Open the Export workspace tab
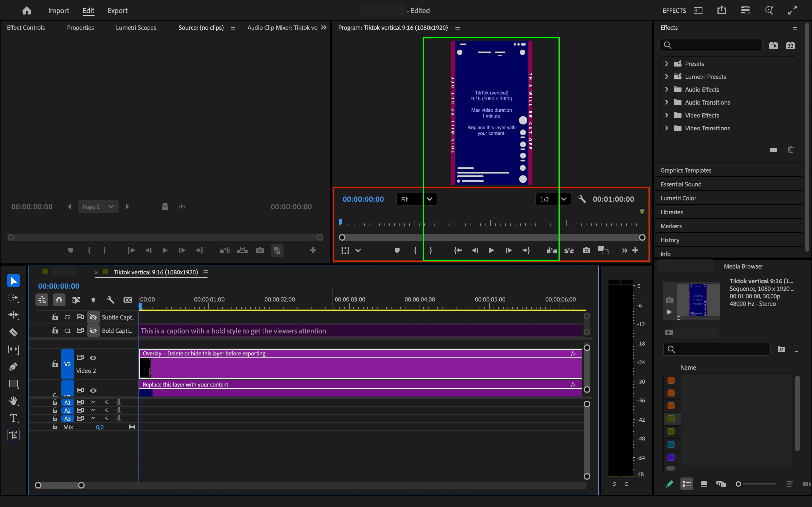This screenshot has height=507, width=812. (x=117, y=11)
